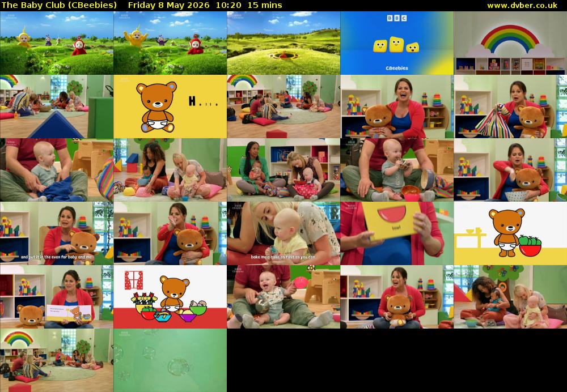567x392 pixels.
Task: Click the duration text '15 mins'
Action: (x=265, y=6)
